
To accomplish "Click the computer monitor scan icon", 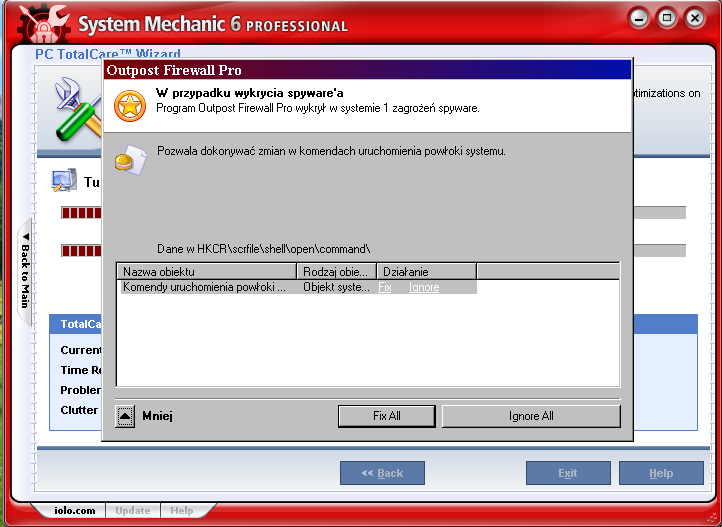I will point(64,180).
